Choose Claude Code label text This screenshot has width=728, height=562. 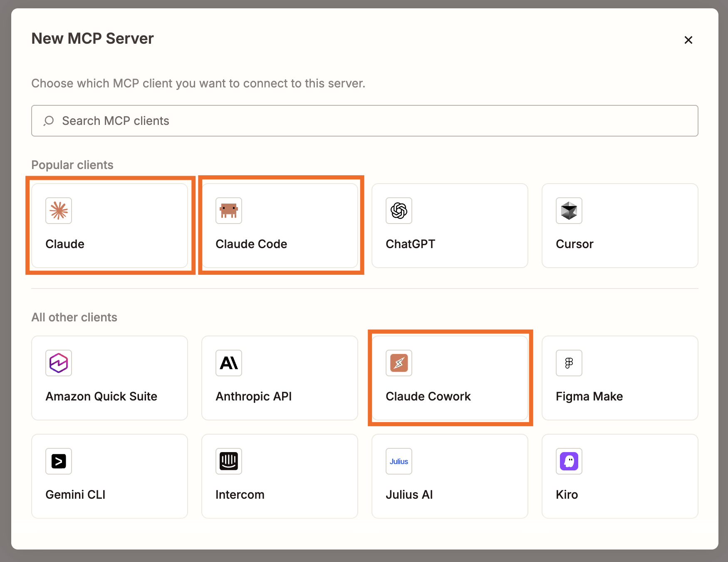(251, 244)
